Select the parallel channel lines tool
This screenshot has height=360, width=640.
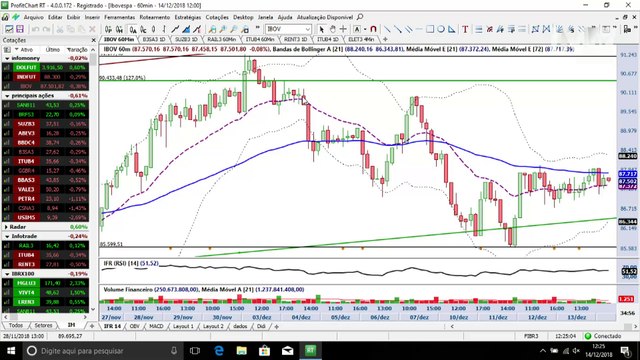pyautogui.click(x=408, y=29)
